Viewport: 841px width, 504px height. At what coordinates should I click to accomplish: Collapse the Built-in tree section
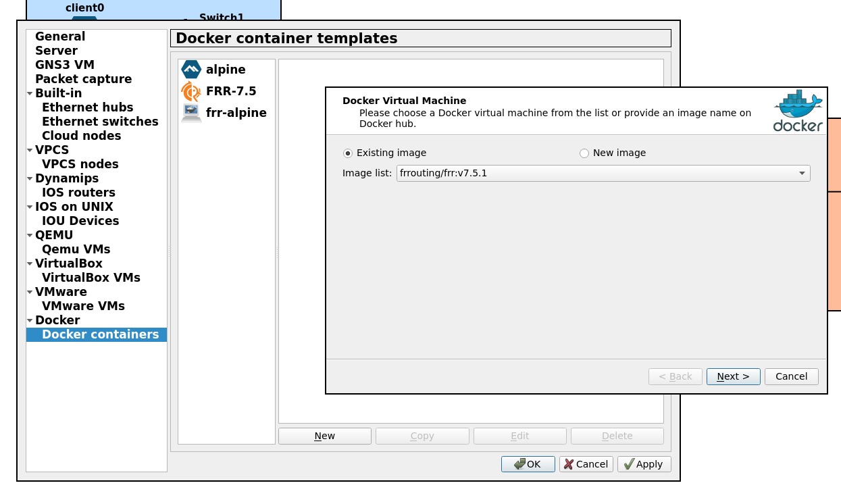point(30,94)
